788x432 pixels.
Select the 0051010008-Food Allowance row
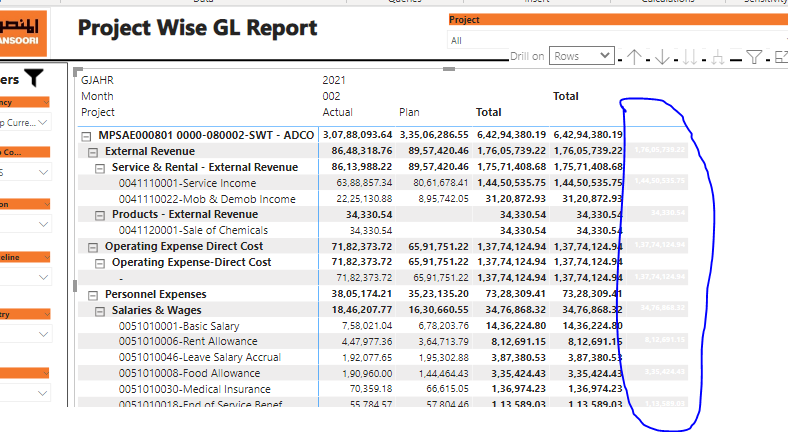click(x=189, y=373)
